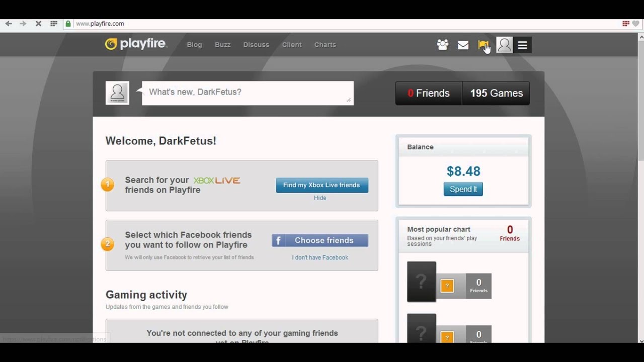This screenshot has height=362, width=644.
Task: Open the Client menu item
Action: (292, 45)
